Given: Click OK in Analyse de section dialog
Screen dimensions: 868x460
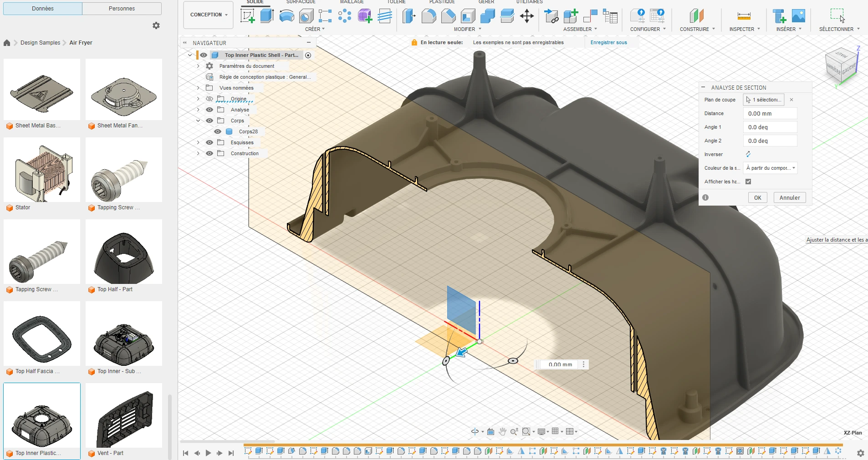Looking at the screenshot, I should point(757,197).
